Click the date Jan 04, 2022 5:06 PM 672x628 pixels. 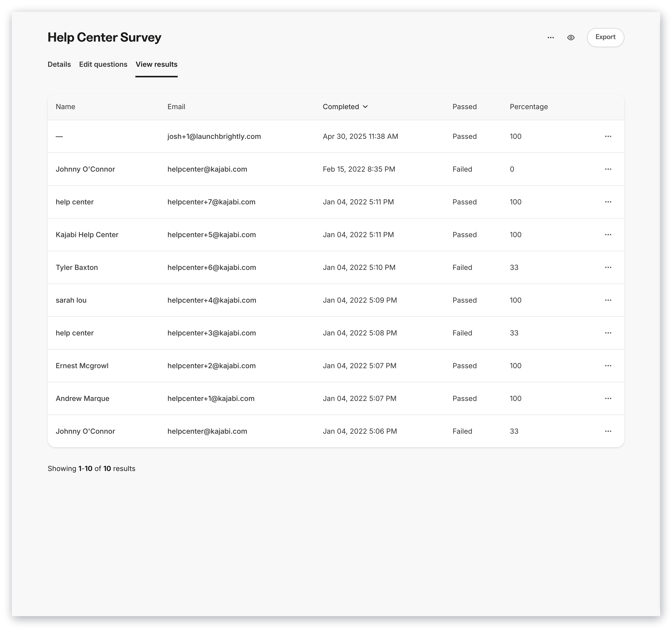[x=360, y=431]
